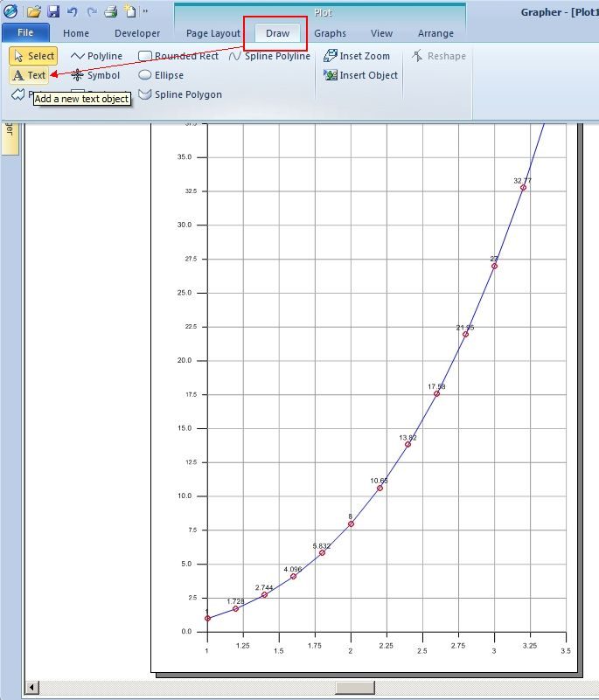Click the Inset Zoom tool
Viewport: 599px width, 700px height.
click(x=357, y=56)
